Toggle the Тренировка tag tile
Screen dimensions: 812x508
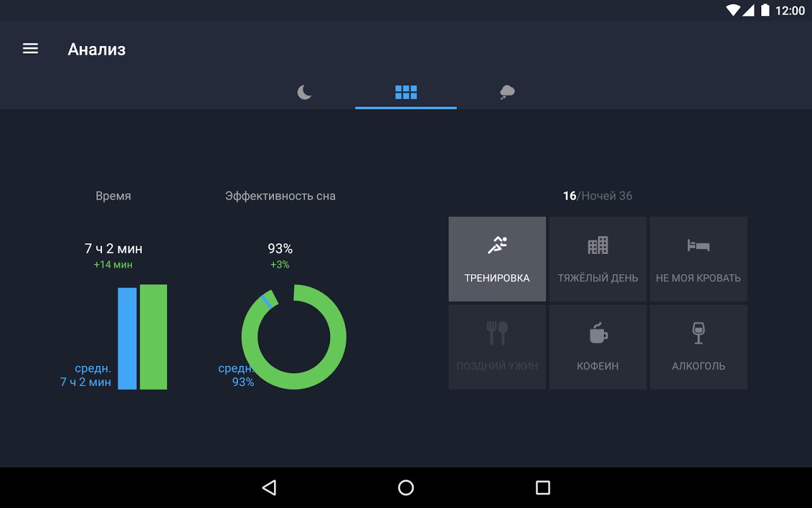497,259
